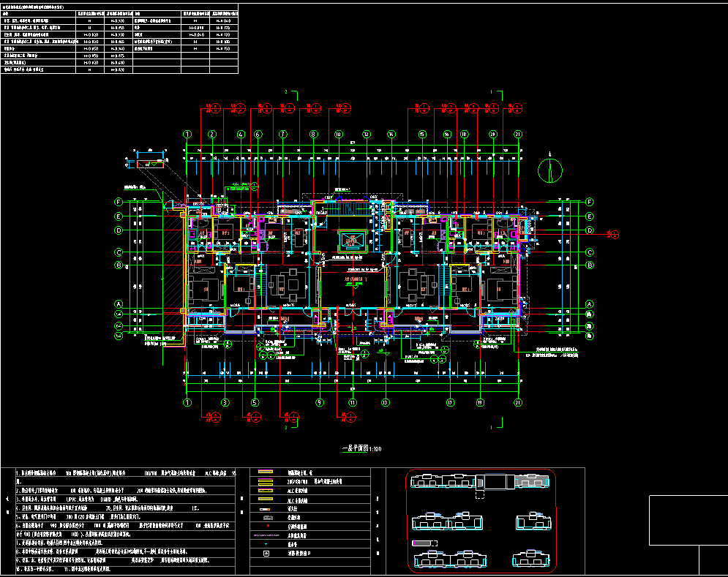728x577 pixels.
Task: Select top grid axis bubble numbered 21
Action: coord(518,135)
